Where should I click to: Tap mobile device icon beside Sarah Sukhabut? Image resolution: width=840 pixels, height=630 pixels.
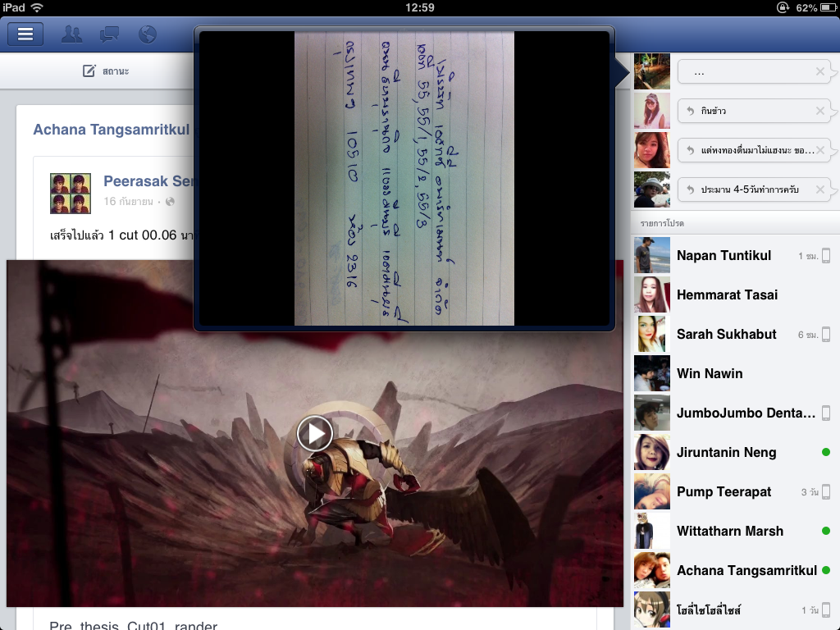tap(826, 335)
